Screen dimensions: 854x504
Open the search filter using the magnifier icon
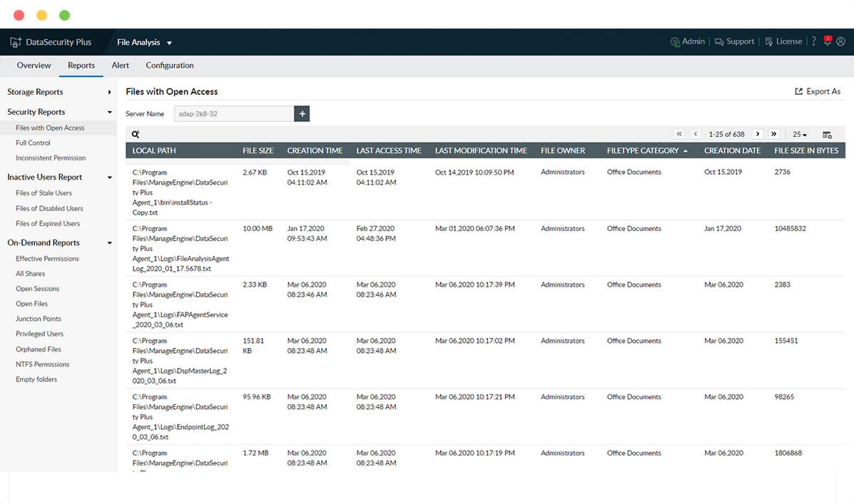[136, 133]
